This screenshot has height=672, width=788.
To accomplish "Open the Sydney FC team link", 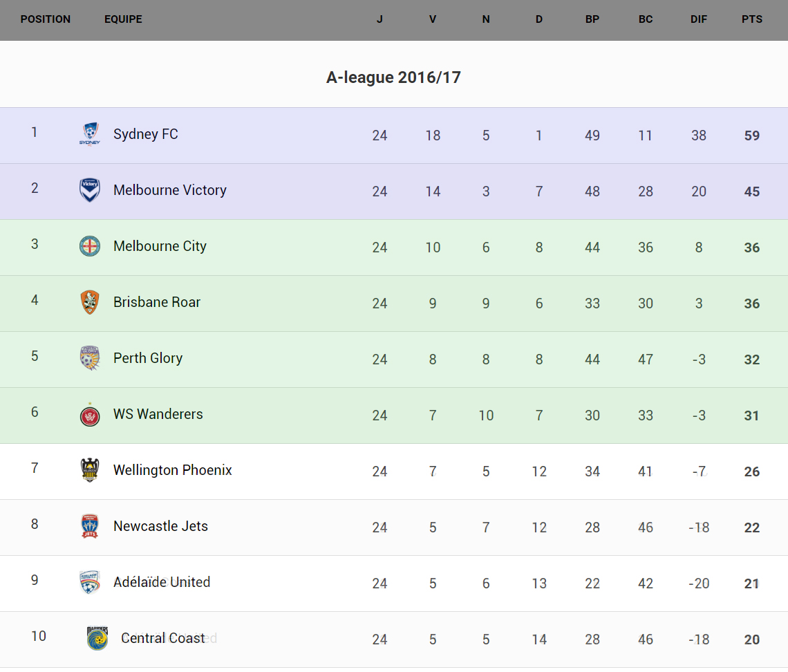I will [146, 134].
